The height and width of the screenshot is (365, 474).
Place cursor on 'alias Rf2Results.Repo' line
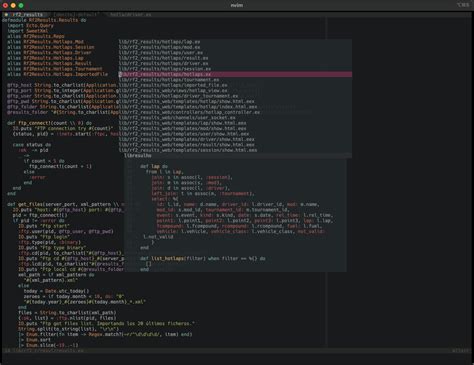[x=36, y=36]
